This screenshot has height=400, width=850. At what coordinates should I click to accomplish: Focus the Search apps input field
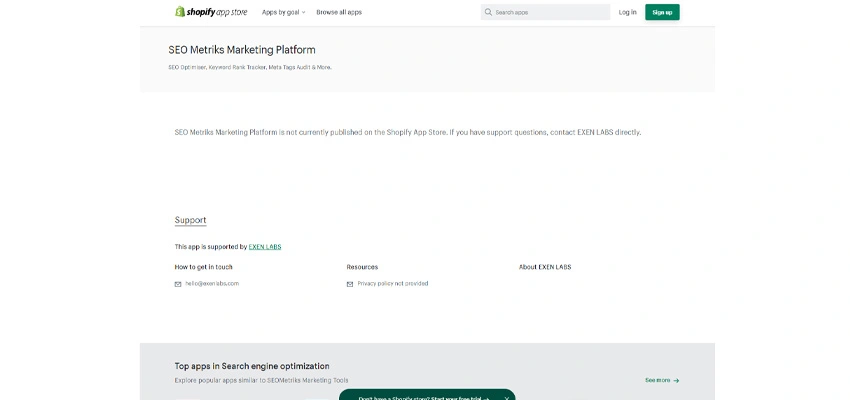[550, 13]
